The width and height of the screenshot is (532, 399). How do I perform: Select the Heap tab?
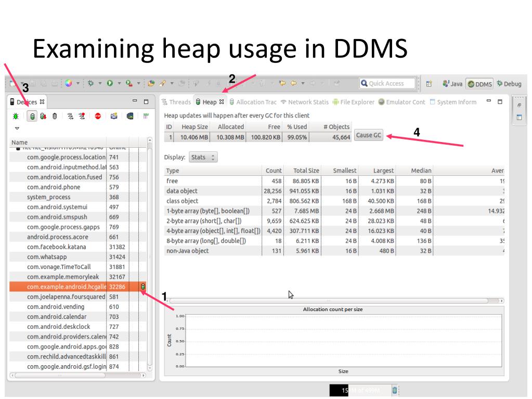pyautogui.click(x=206, y=102)
